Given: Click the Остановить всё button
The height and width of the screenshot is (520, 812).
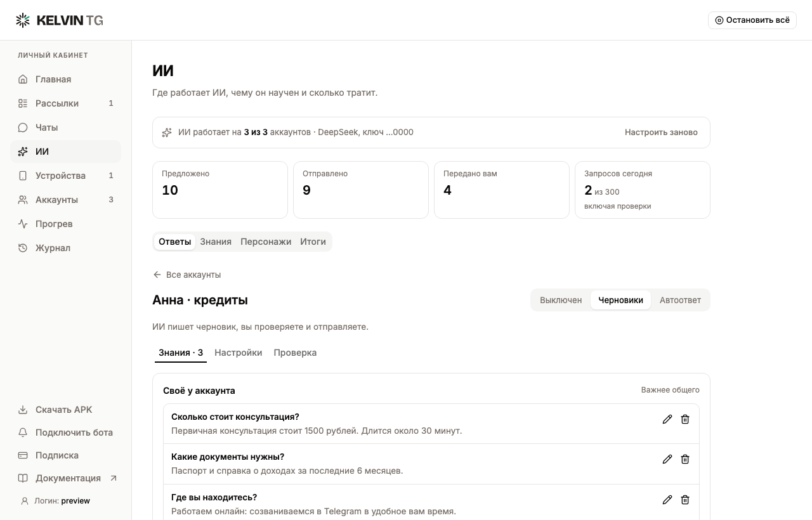Looking at the screenshot, I should [x=752, y=20].
